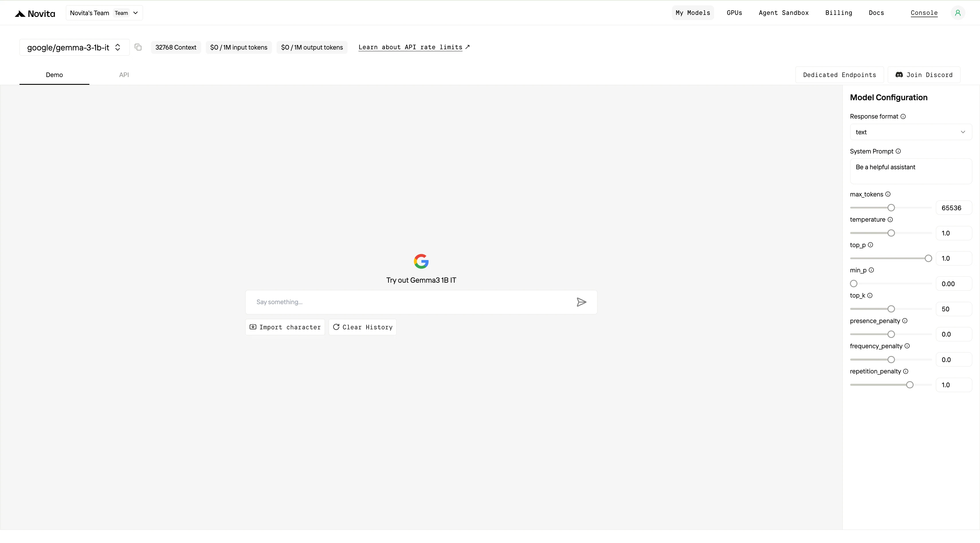Click the Join Discord button

[x=924, y=75]
